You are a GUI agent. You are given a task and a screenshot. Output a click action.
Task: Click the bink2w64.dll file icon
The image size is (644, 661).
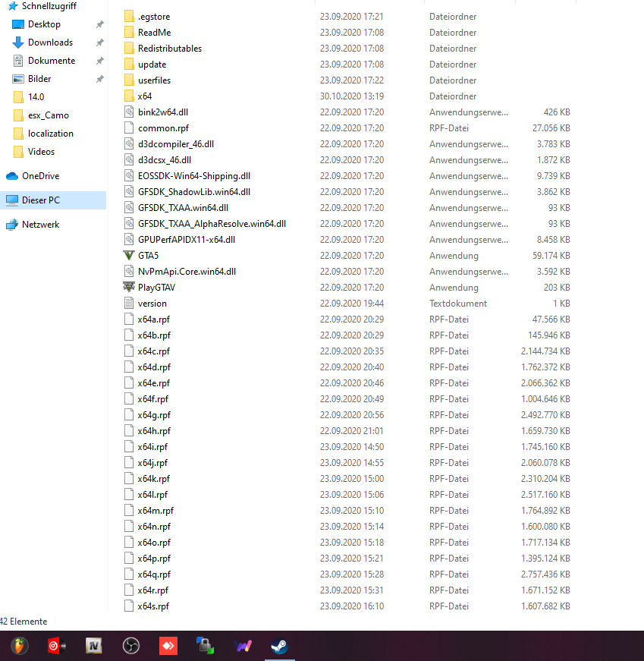(x=129, y=112)
